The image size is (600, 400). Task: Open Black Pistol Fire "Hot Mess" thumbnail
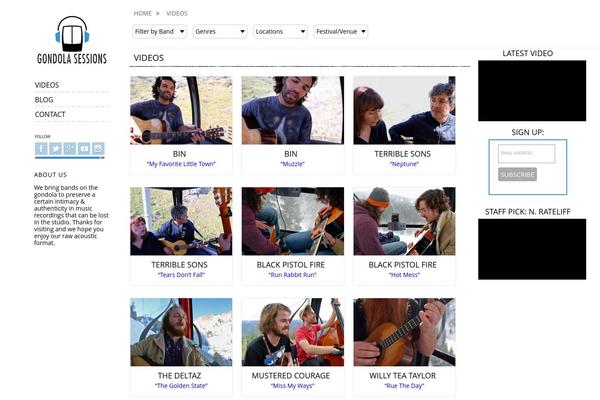coord(404,221)
